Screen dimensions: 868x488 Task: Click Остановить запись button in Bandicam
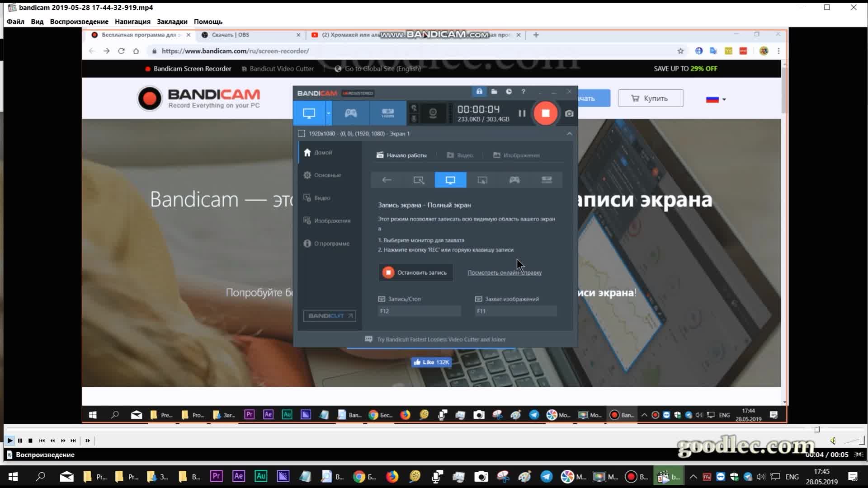pos(415,272)
